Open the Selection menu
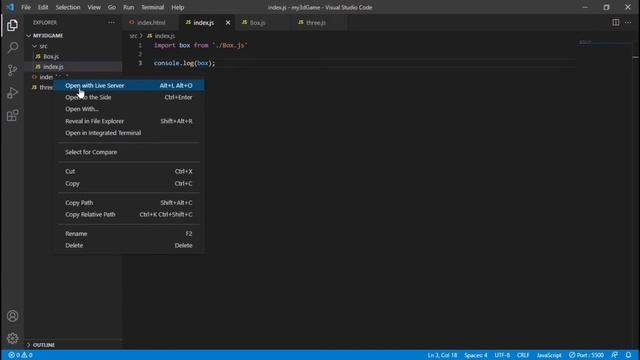Viewport: 640px width, 360px height. (x=68, y=7)
